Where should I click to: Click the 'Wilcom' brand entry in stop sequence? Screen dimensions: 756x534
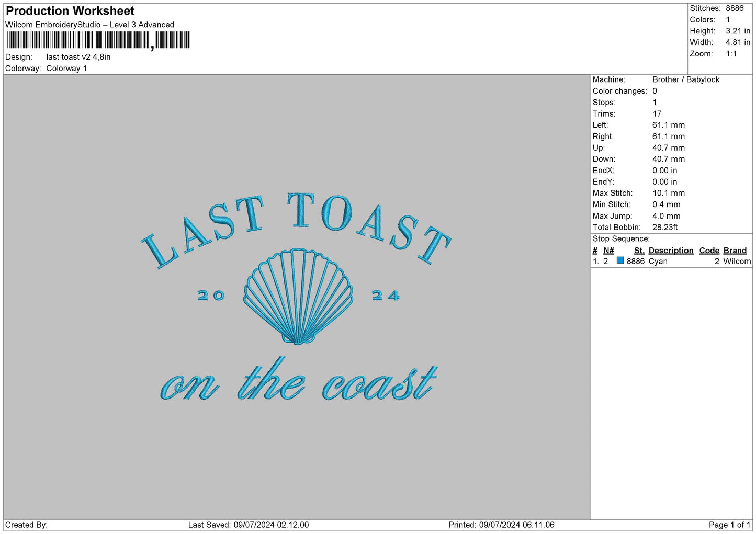point(737,262)
